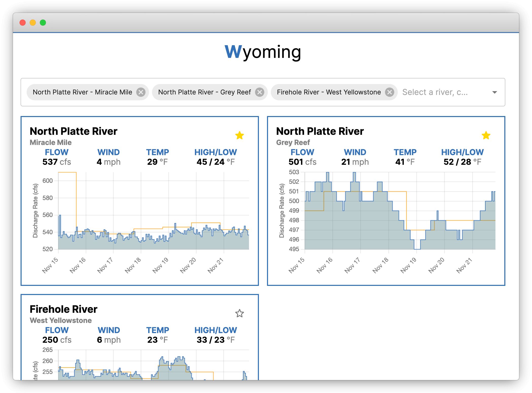532x393 pixels.
Task: Unfavorite Miracle Mile with star icon
Action: click(x=239, y=136)
